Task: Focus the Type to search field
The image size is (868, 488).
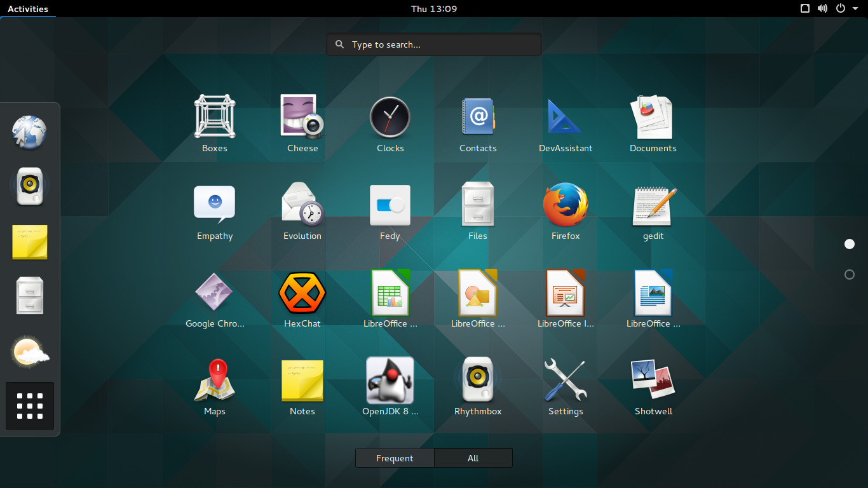Action: pyautogui.click(x=434, y=44)
